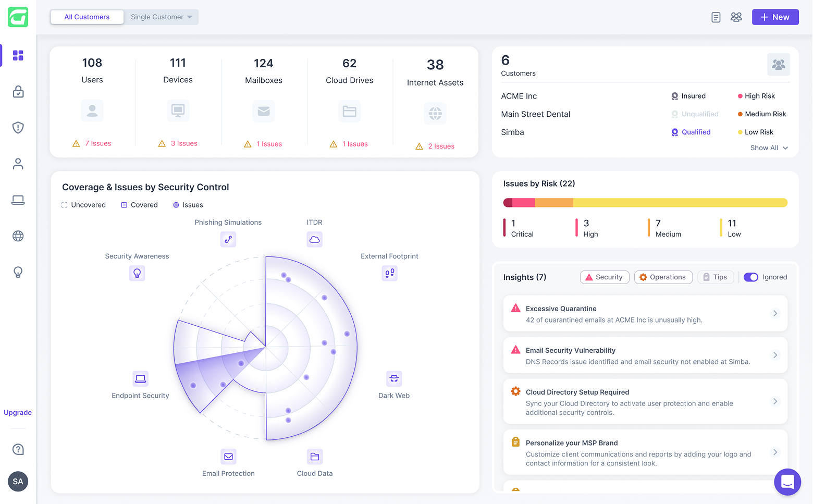This screenshot has width=813, height=504.
Task: Open the 7 Issues link under Users
Action: [92, 143]
